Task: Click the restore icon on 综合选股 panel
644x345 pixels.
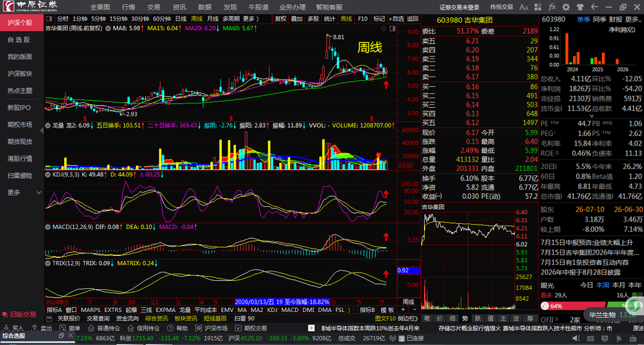Action: click(61, 336)
